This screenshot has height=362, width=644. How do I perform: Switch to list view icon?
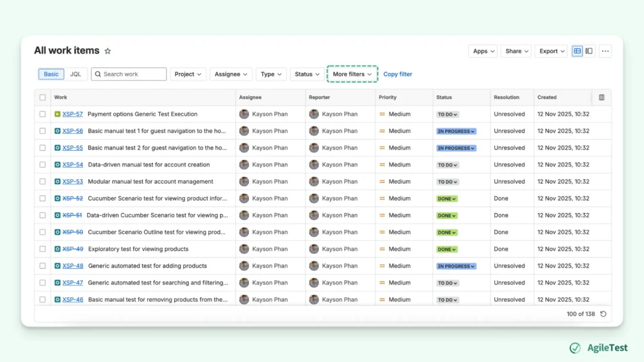[577, 51]
